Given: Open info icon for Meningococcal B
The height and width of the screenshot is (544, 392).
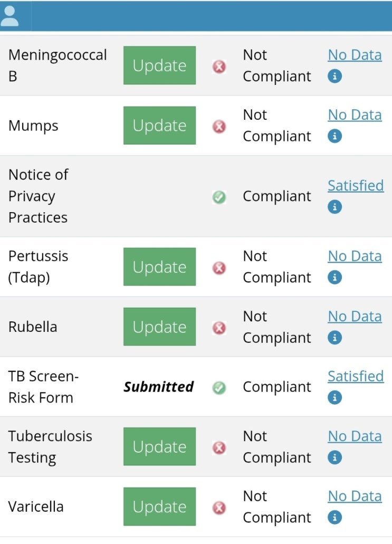Looking at the screenshot, I should click(334, 76).
